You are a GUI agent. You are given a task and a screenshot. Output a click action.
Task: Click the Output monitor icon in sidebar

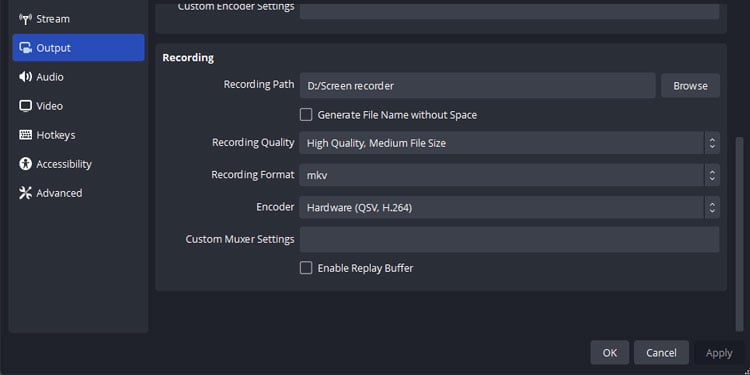(x=25, y=48)
